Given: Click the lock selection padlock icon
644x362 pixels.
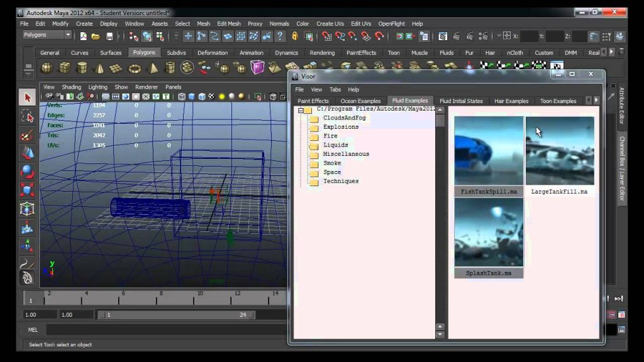Looking at the screenshot, I should [x=295, y=36].
